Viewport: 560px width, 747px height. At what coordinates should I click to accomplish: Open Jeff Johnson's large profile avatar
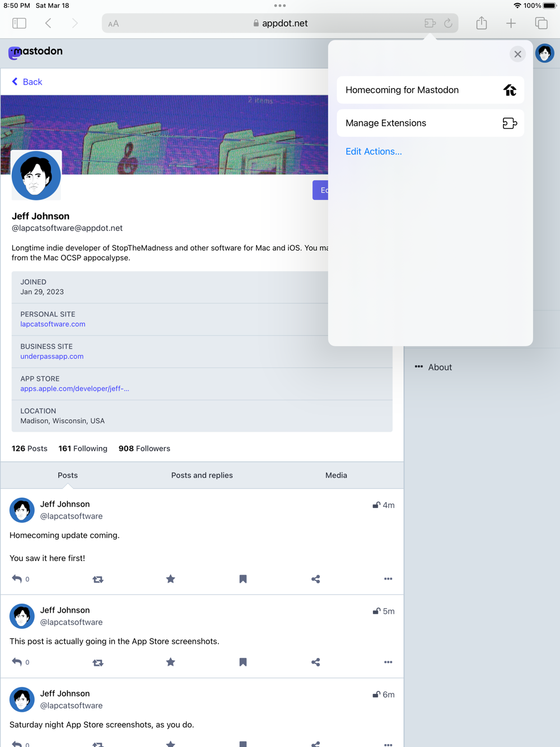36,175
